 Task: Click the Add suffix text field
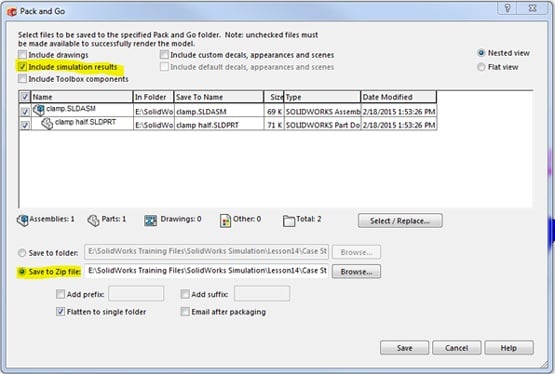262,294
